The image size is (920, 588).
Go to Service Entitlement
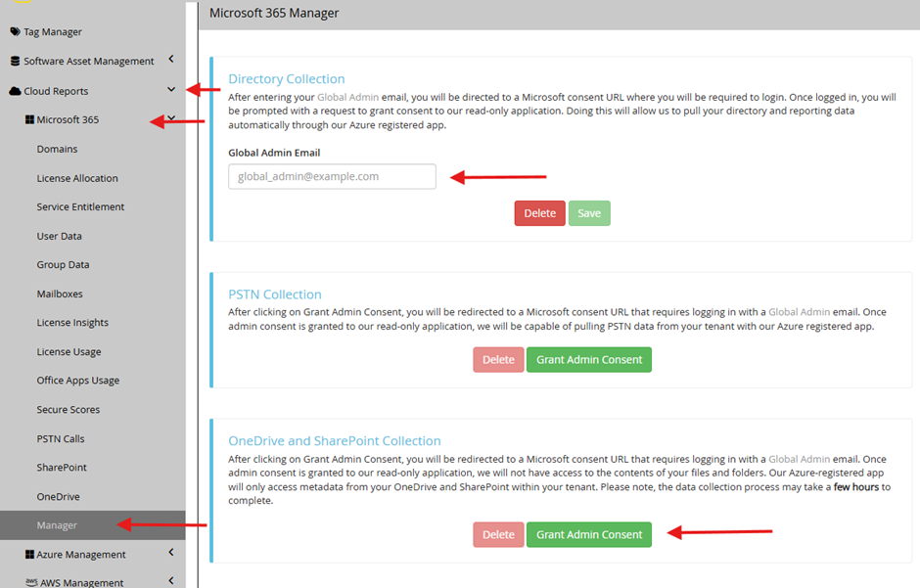pyautogui.click(x=80, y=207)
